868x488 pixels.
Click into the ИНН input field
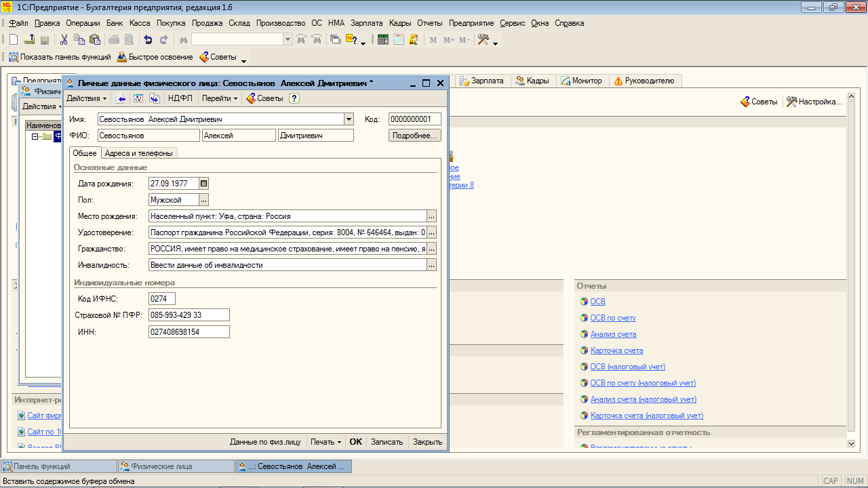(x=189, y=332)
